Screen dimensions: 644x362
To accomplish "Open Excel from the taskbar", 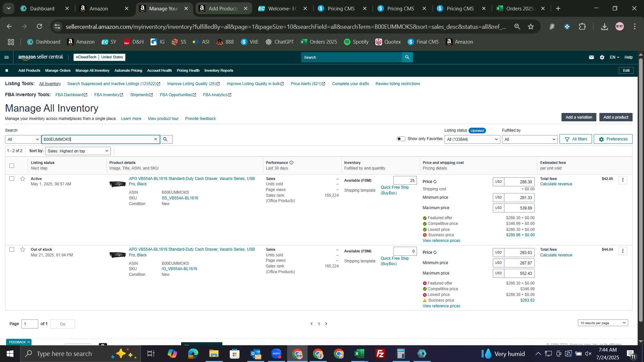I will tap(359, 354).
